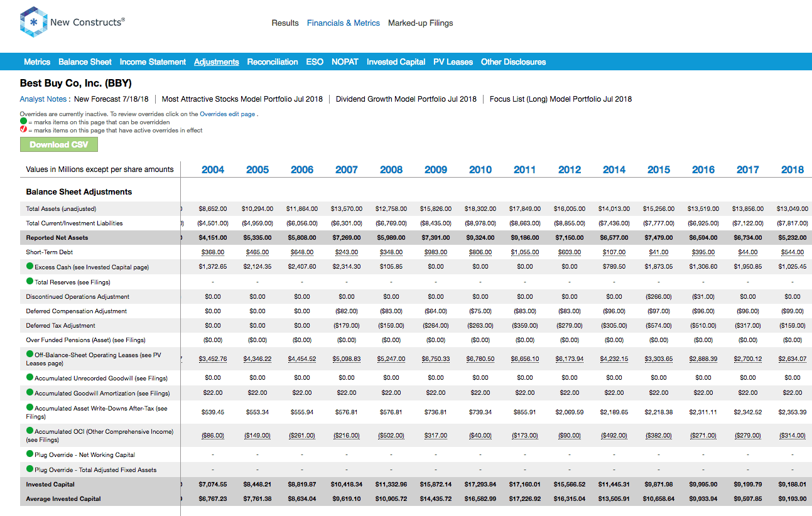Click 2009 Accumulated OCI value $317.00

(436, 435)
